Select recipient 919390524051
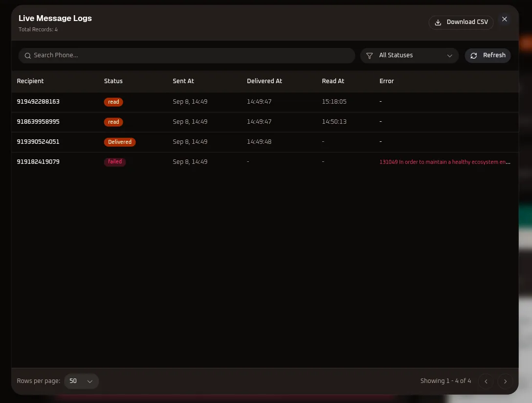 tap(38, 142)
